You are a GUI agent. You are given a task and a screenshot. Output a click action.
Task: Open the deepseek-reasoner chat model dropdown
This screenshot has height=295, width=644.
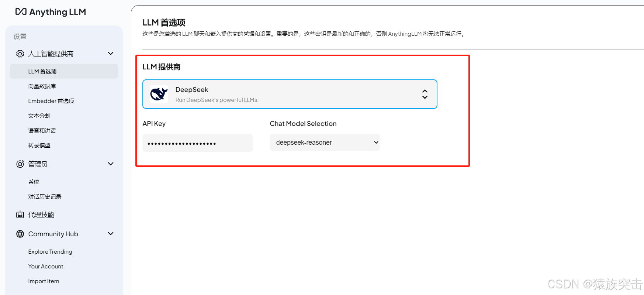click(x=325, y=143)
